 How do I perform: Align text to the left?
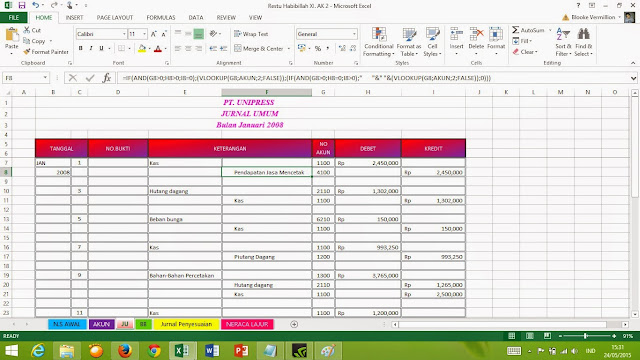(178, 49)
